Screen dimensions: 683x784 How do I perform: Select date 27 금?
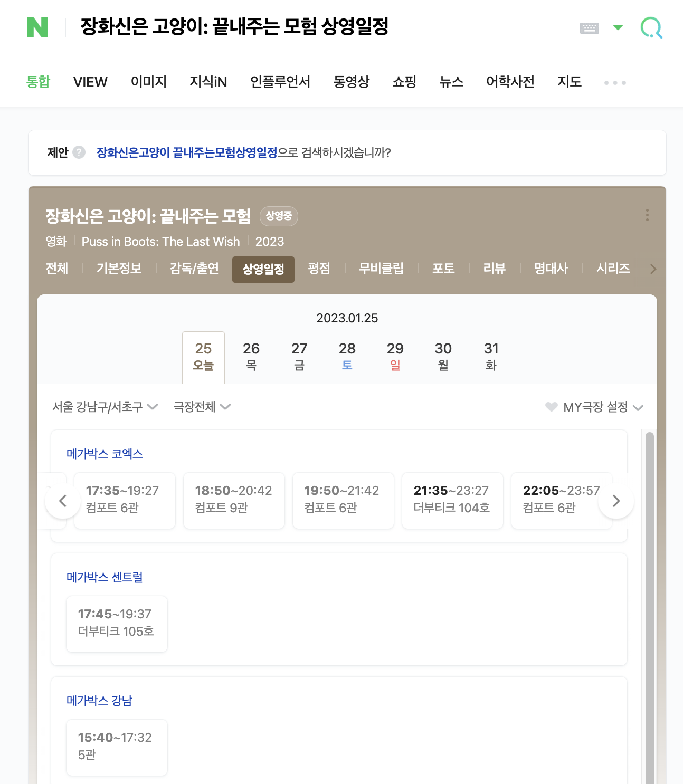coord(299,357)
